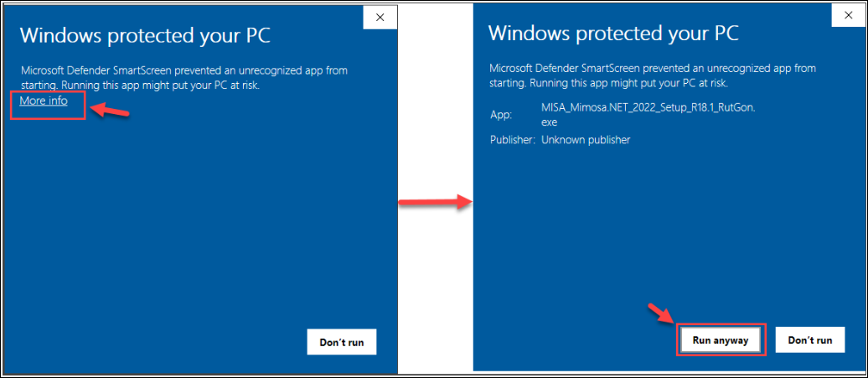Choose Don't run in the right dialog
Screen dimensions: 868x378
coord(810,339)
